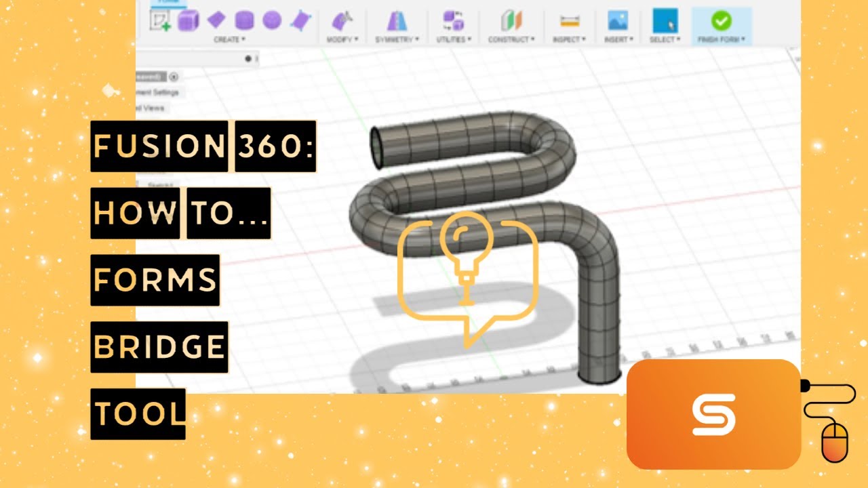Select Named Views in the browser

coord(151,108)
